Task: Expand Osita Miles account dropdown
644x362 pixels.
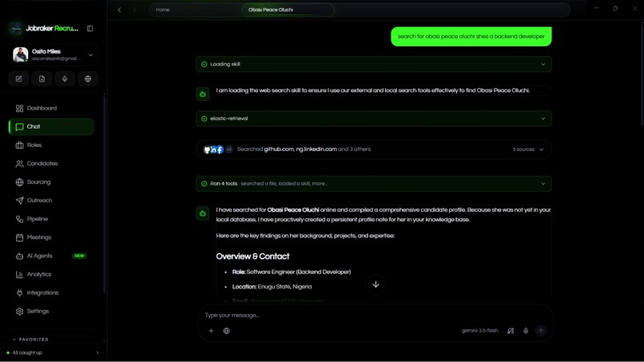Action: [90, 54]
